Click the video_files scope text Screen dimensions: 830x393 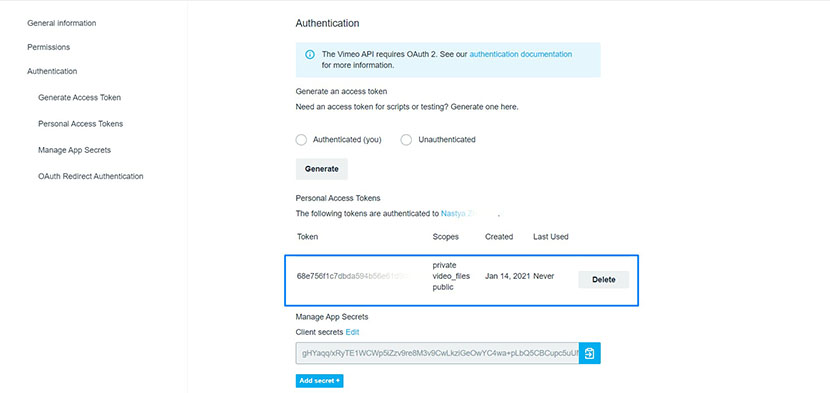pos(451,276)
